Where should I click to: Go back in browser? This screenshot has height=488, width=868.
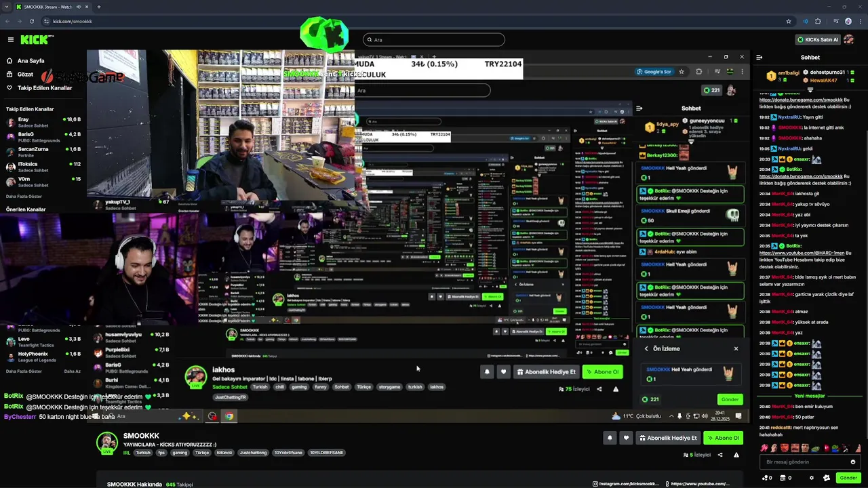[x=7, y=21]
